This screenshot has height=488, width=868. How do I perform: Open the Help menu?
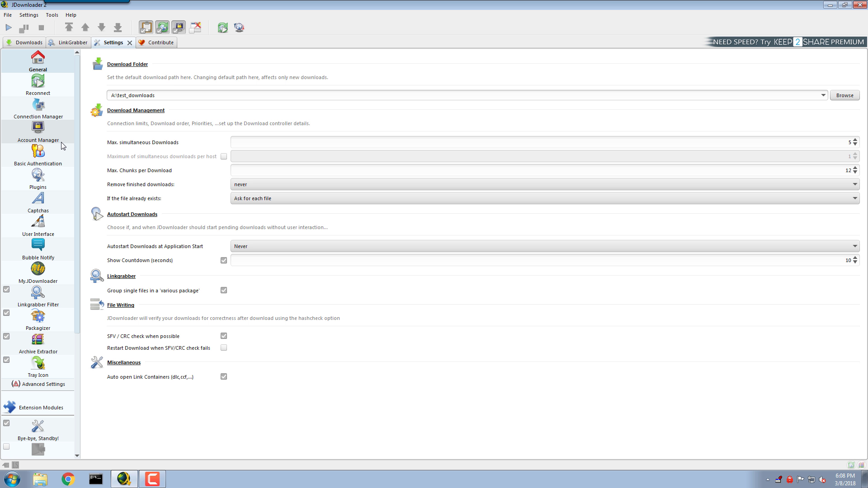tap(71, 15)
